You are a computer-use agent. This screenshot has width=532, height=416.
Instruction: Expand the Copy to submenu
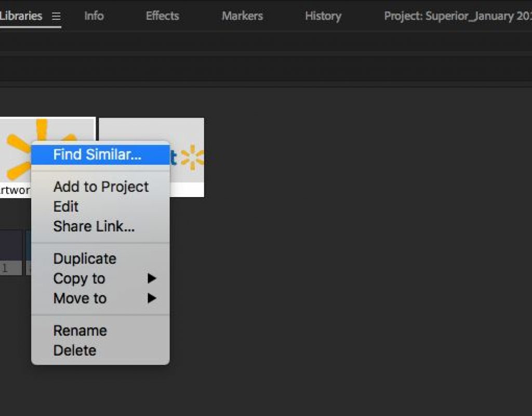pos(100,279)
